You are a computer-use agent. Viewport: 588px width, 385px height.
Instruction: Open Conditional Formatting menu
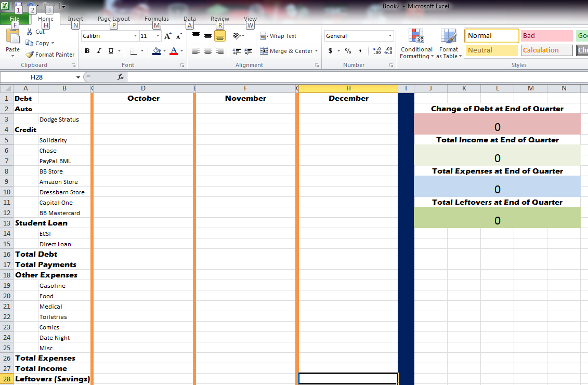click(416, 44)
